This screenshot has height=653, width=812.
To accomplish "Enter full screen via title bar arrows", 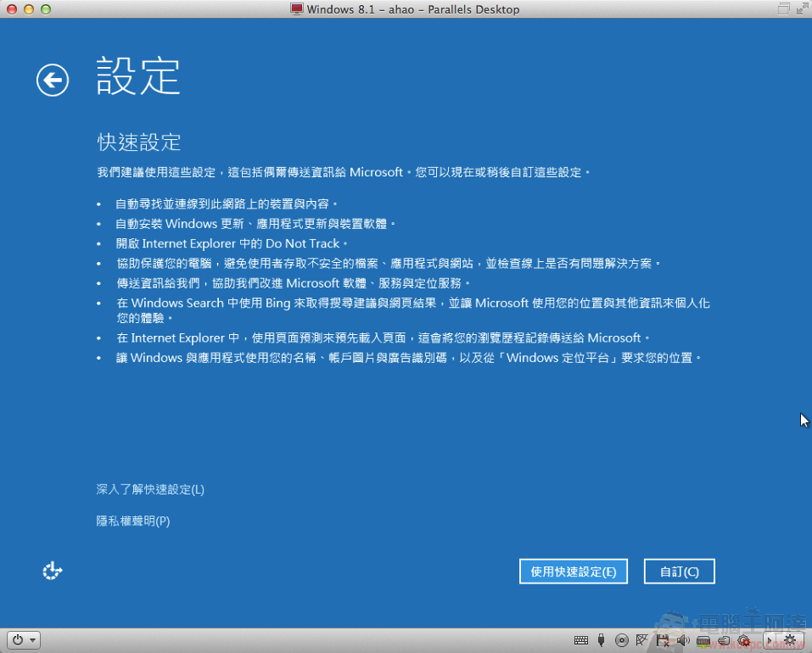I will click(802, 8).
